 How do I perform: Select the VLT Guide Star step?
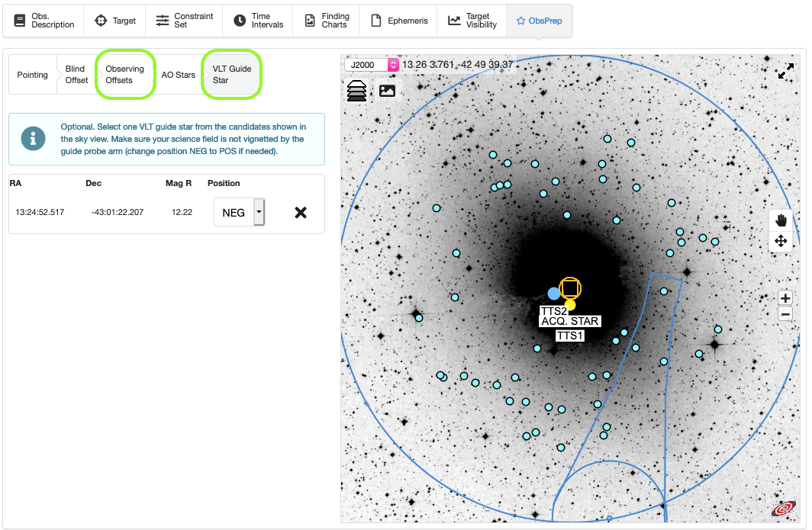tap(231, 75)
